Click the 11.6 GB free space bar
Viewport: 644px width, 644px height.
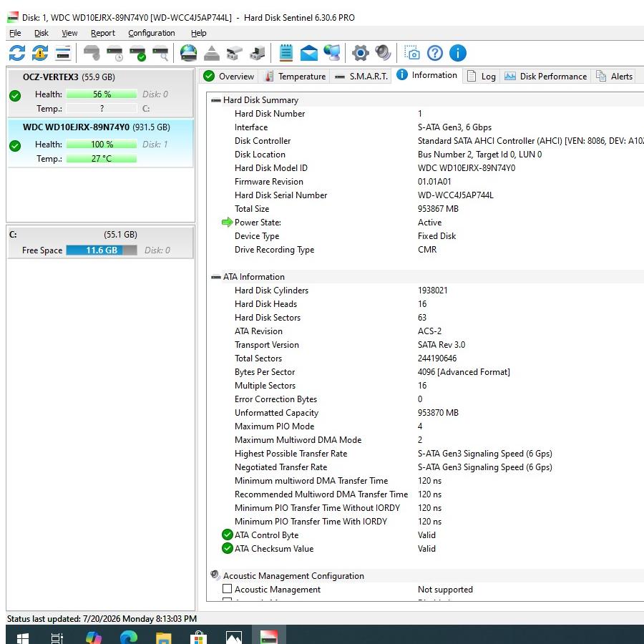(102, 250)
